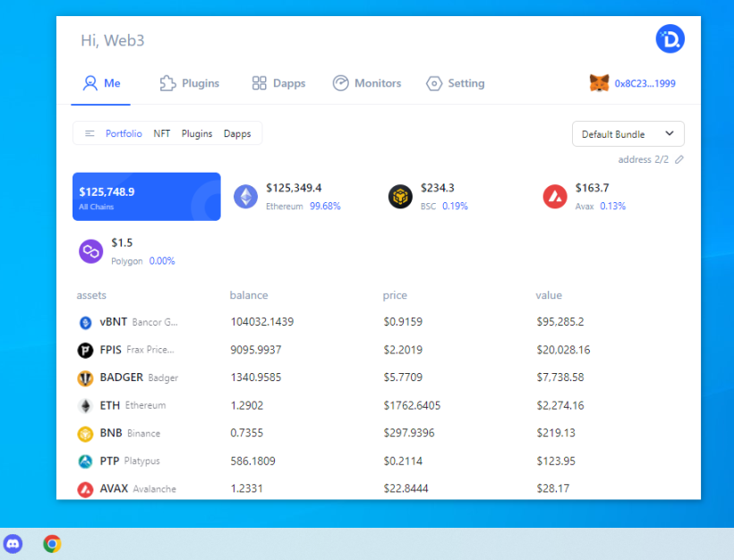Click the ETH value $2,274.16

click(x=560, y=405)
